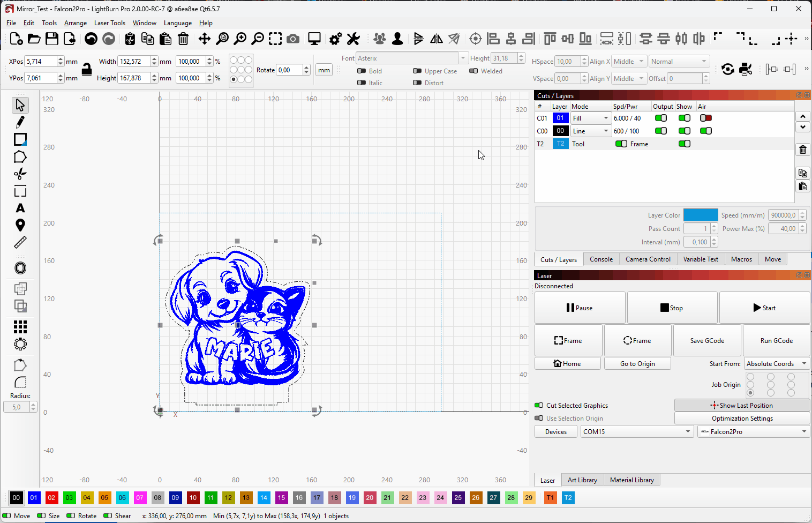Select the Position Laser pin tool
This screenshot has width=812, height=523.
[x=20, y=225]
